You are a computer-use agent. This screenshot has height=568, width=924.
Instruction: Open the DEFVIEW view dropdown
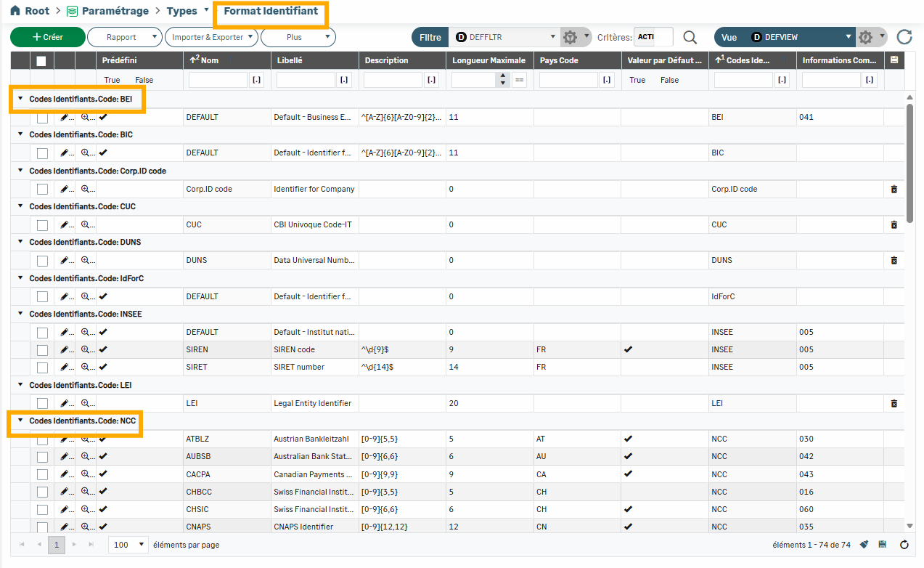click(x=849, y=37)
